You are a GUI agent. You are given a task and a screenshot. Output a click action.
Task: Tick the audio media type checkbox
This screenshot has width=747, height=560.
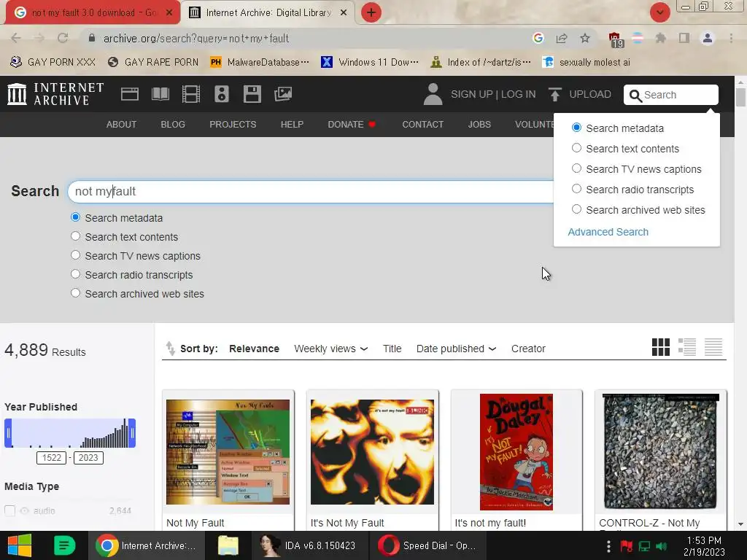[10, 510]
